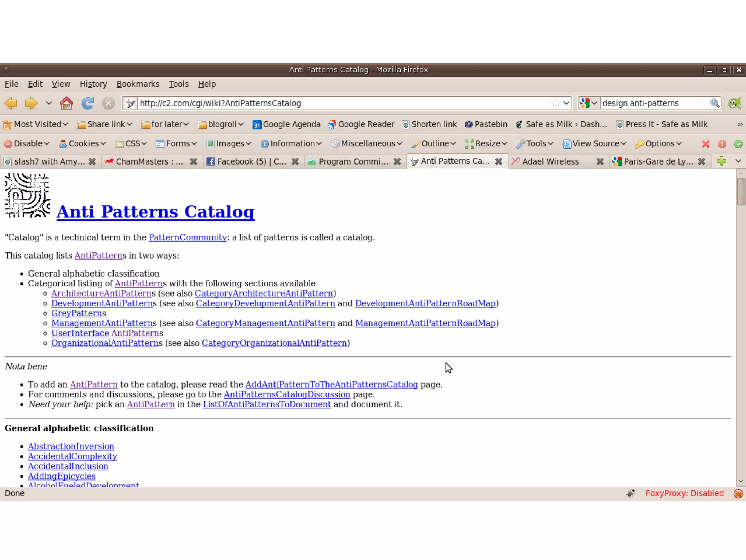Click the FoxyProxy status bar icon
The width and height of the screenshot is (746, 560).
coord(738,493)
